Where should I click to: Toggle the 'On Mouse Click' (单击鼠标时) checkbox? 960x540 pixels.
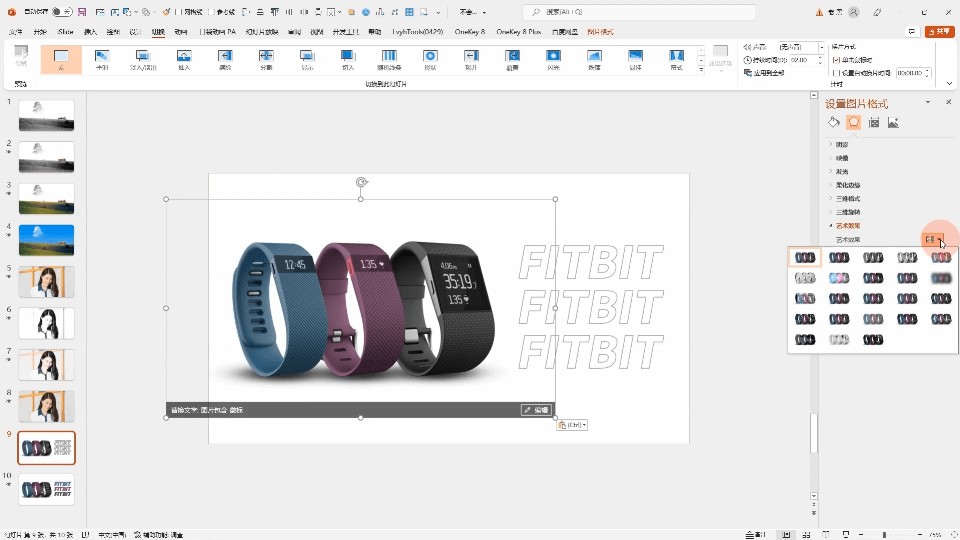(836, 60)
